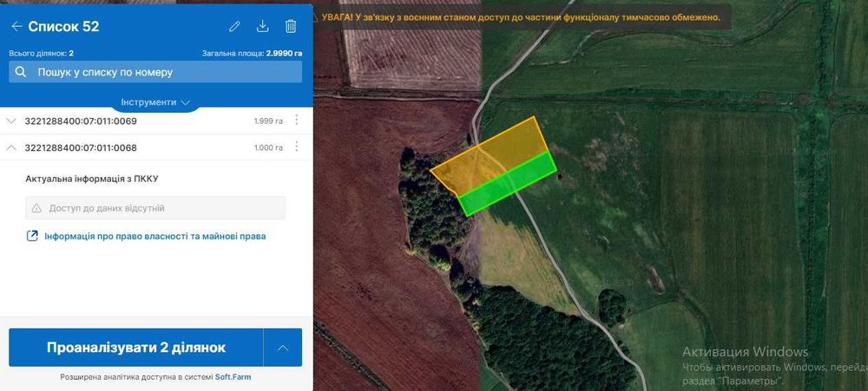This screenshot has width=868, height=391.
Task: Select parcel number 3221288400:07:011:0069
Action: point(81,121)
